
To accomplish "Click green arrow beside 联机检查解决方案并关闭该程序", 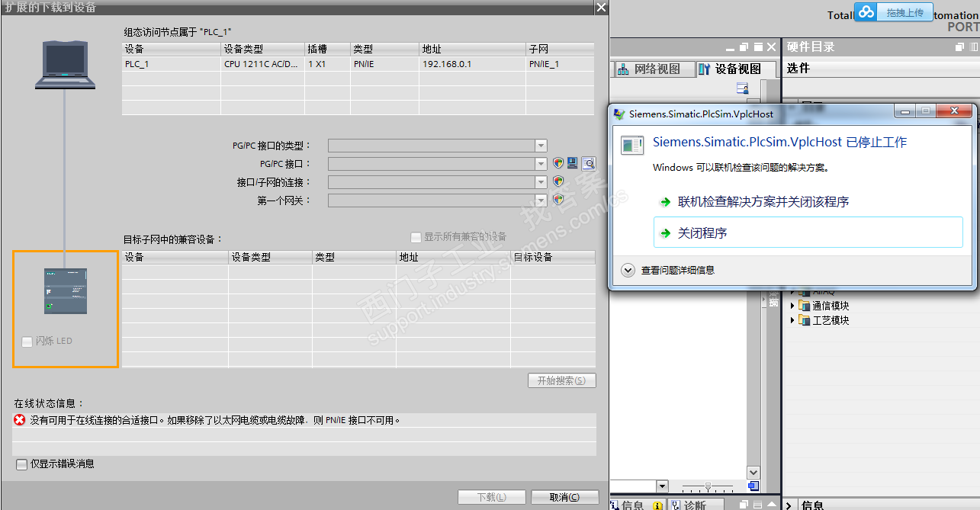I will coord(666,202).
